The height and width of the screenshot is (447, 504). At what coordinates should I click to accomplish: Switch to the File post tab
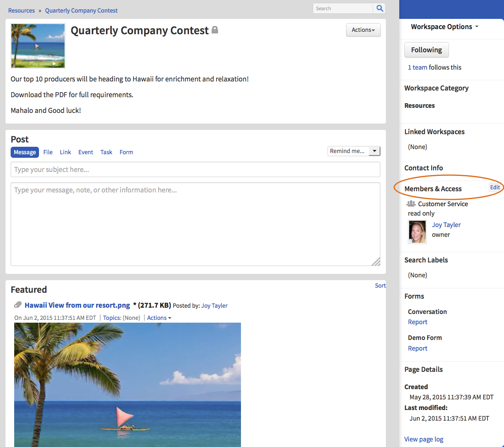tap(48, 152)
